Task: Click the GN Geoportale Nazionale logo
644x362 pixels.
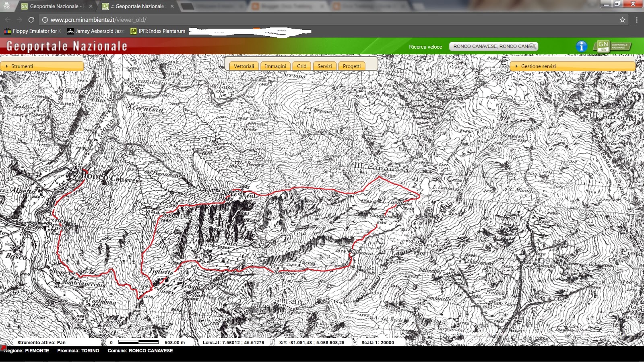Action: (x=613, y=46)
